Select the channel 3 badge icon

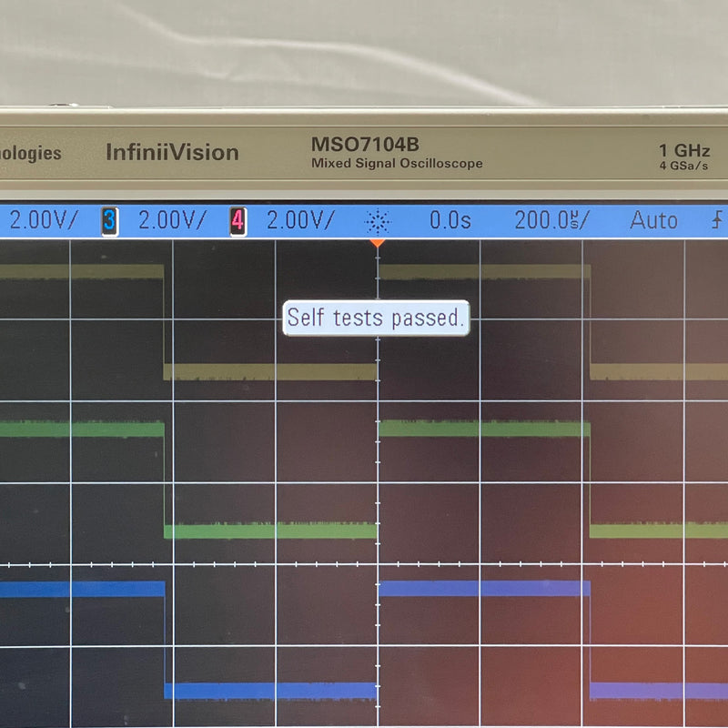point(108,219)
